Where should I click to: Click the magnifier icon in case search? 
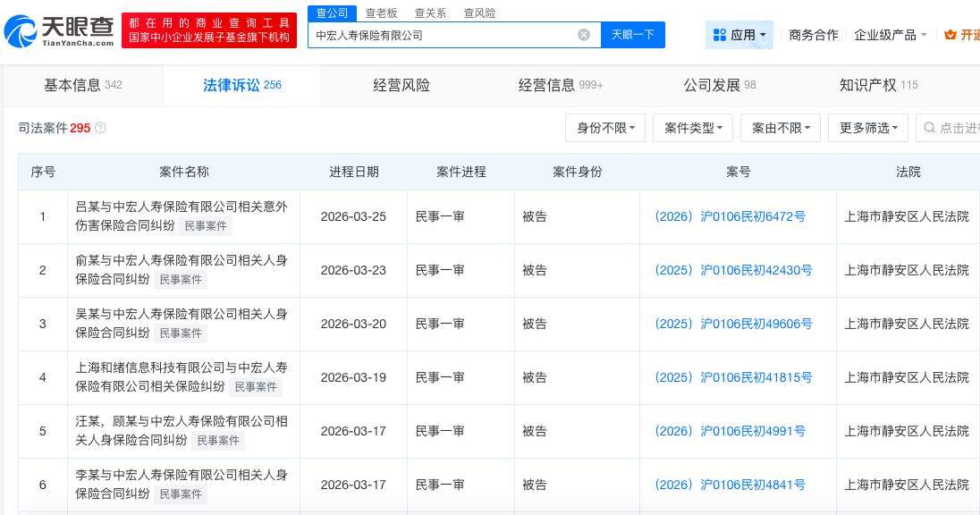click(x=930, y=128)
